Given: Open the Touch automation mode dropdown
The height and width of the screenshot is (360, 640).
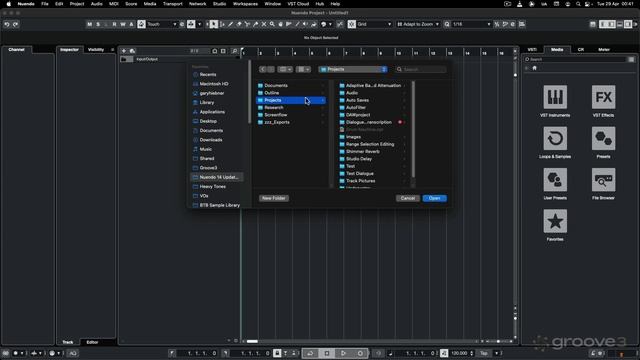Looking at the screenshot, I should (162, 24).
